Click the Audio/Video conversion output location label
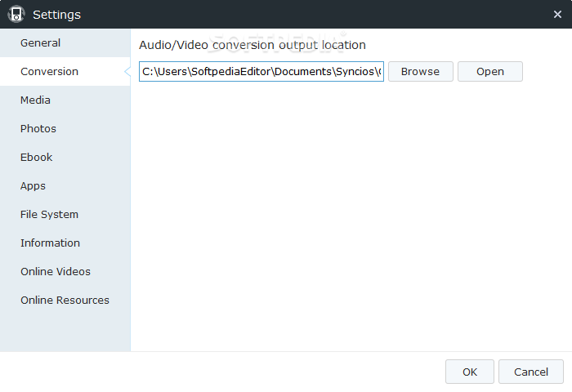This screenshot has height=392, width=572. (252, 45)
